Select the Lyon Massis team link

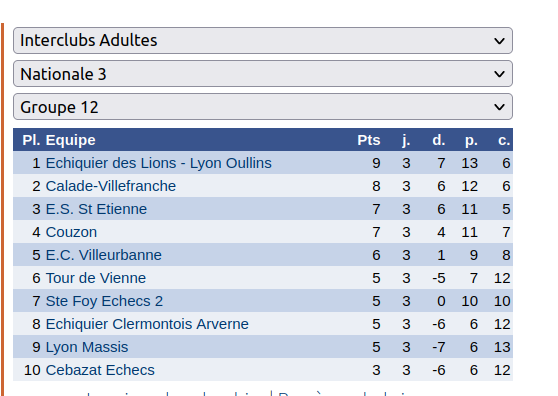point(87,347)
